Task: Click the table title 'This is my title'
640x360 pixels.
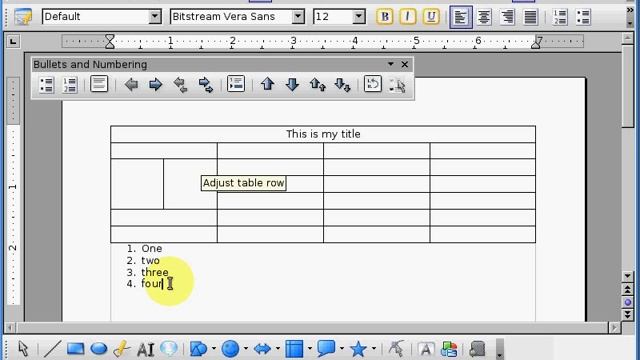Action: tap(323, 134)
